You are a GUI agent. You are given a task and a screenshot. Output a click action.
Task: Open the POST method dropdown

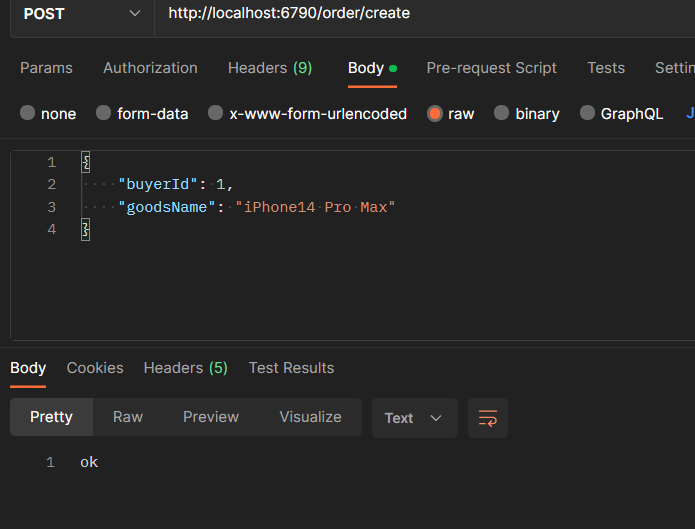(x=80, y=13)
